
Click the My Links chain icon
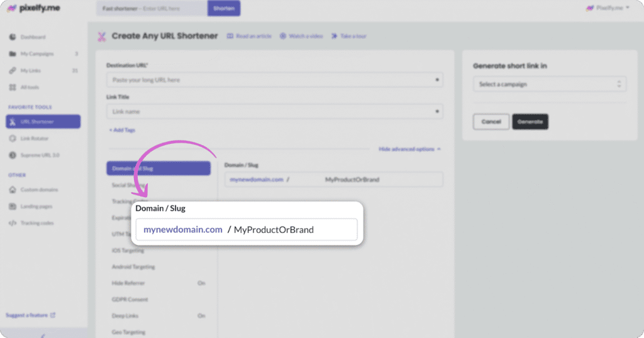[13, 70]
